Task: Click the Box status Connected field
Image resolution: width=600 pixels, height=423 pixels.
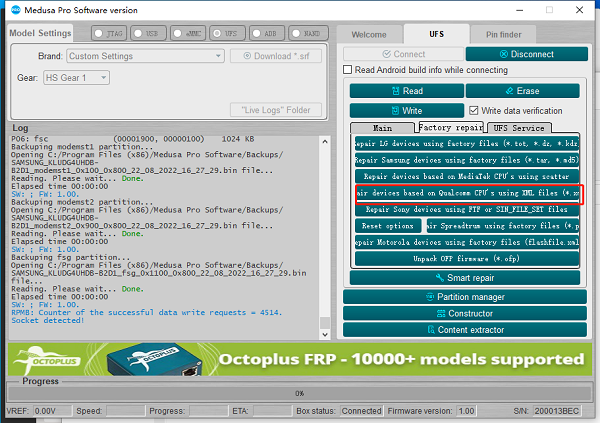Action: coord(361,411)
